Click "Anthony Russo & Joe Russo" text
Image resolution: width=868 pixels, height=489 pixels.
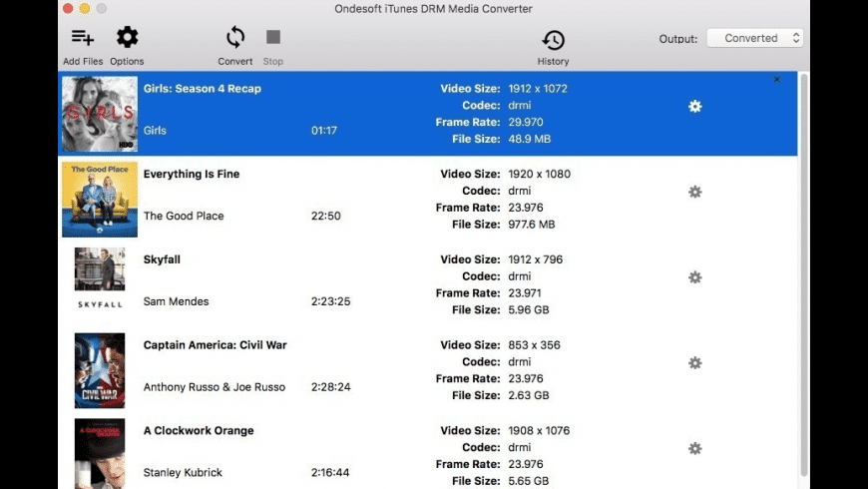click(x=215, y=387)
